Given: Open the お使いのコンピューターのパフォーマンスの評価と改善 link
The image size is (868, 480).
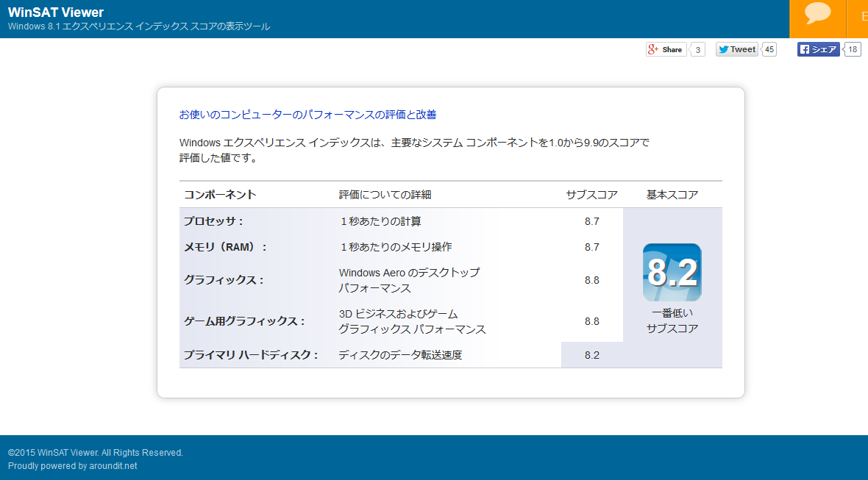Looking at the screenshot, I should click(x=307, y=115).
